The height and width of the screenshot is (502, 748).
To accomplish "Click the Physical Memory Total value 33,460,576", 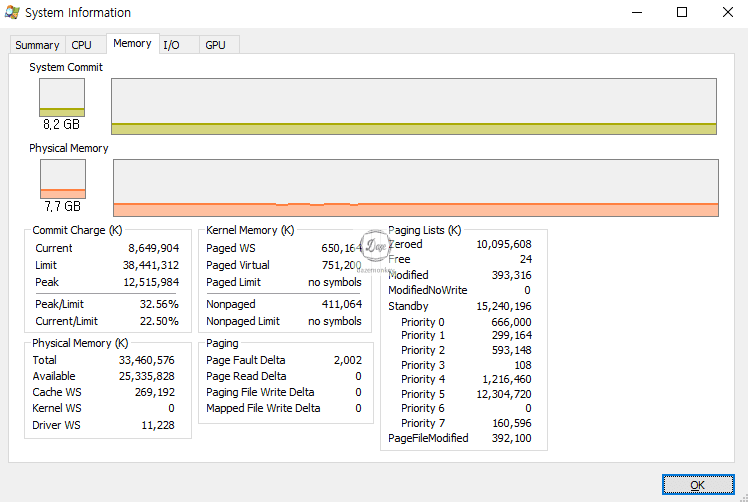I will point(147,360).
